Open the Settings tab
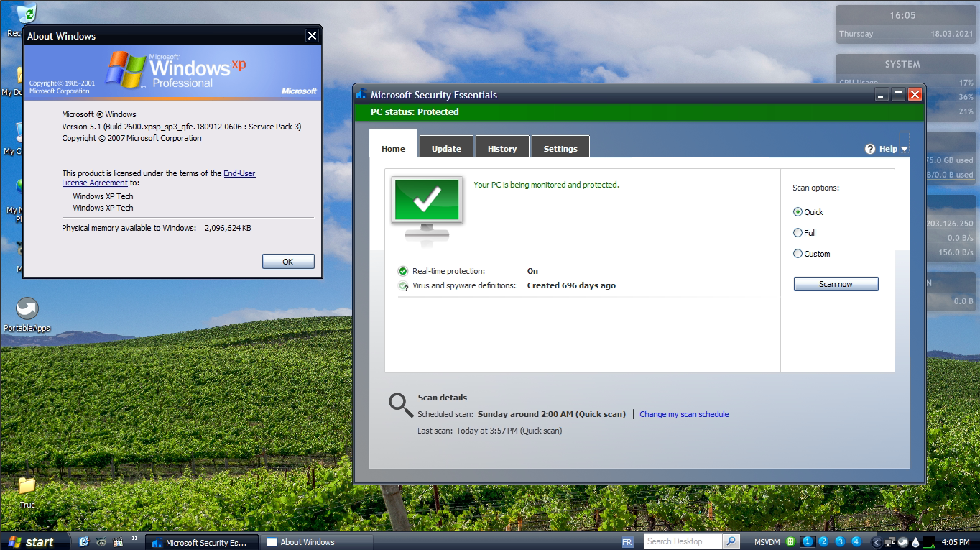Viewport: 980px width, 550px height. pos(560,149)
